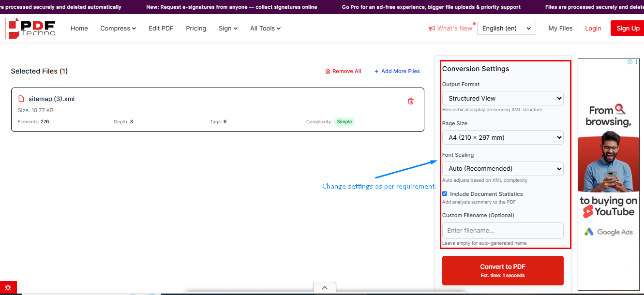Go to Home page

tap(79, 29)
